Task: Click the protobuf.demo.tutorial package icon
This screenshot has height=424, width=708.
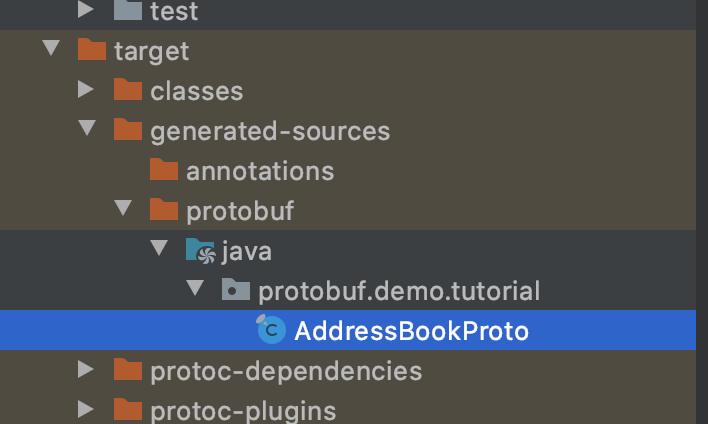Action: (235, 290)
